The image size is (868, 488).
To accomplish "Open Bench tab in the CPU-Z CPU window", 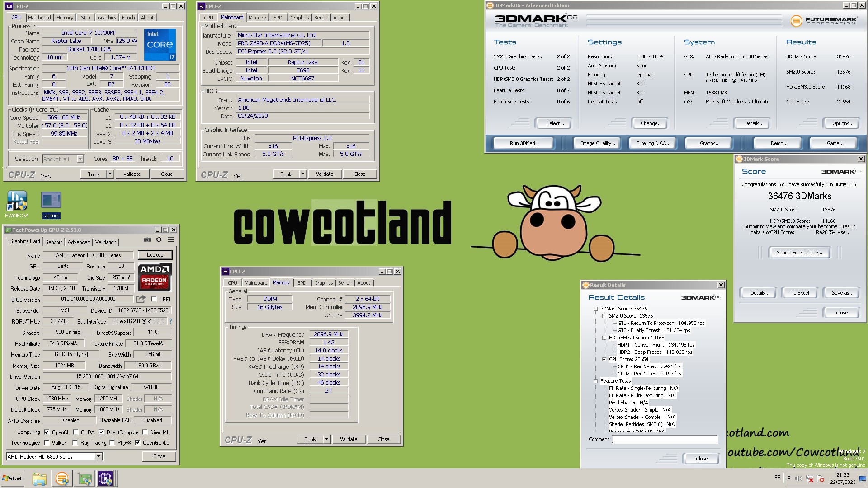I will pyautogui.click(x=128, y=18).
